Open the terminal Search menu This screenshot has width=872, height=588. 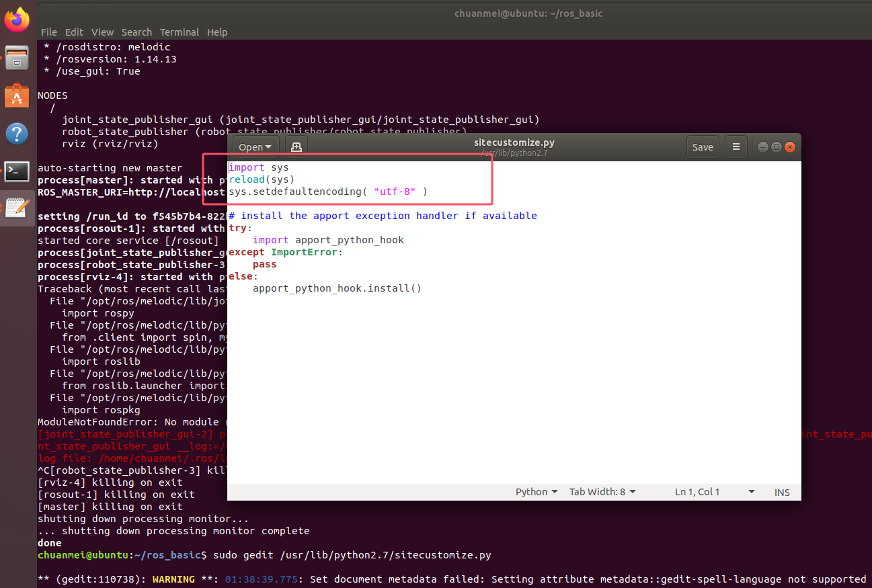pyautogui.click(x=136, y=32)
